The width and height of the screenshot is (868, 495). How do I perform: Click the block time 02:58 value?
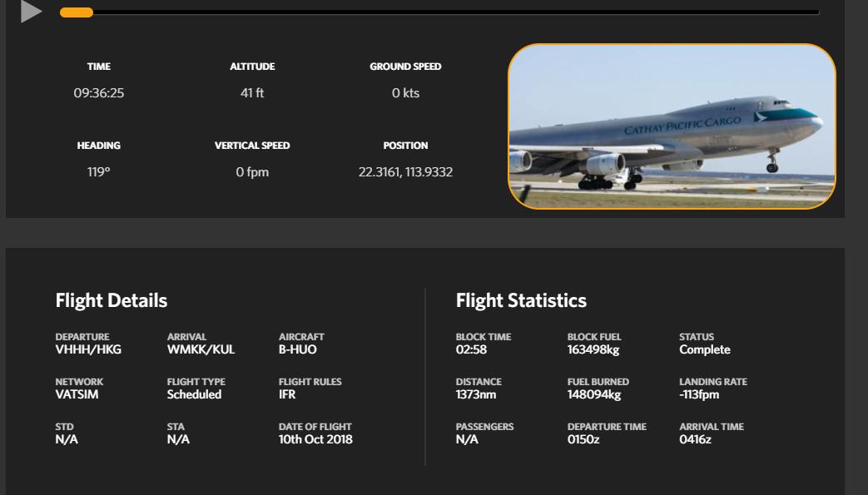pyautogui.click(x=471, y=349)
